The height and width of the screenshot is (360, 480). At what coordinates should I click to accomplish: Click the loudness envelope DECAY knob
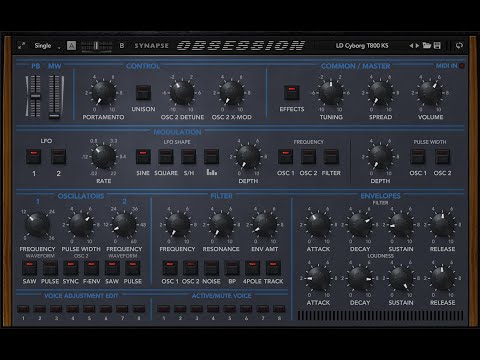360,278
